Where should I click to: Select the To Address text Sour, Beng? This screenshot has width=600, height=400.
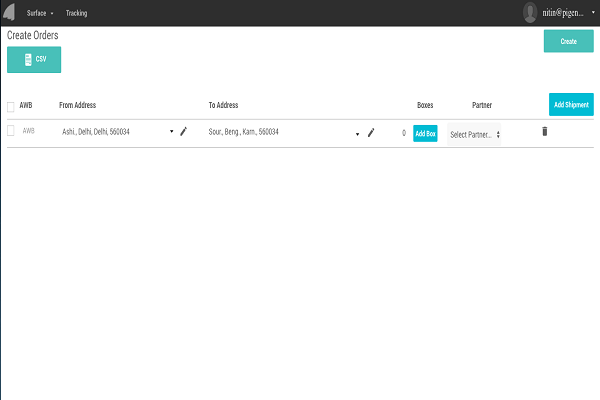click(x=243, y=132)
